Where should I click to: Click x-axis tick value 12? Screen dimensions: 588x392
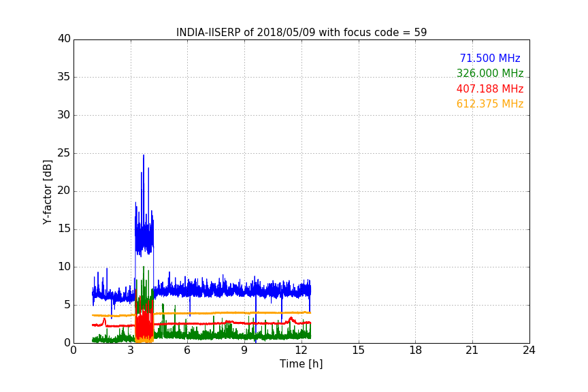[301, 350]
